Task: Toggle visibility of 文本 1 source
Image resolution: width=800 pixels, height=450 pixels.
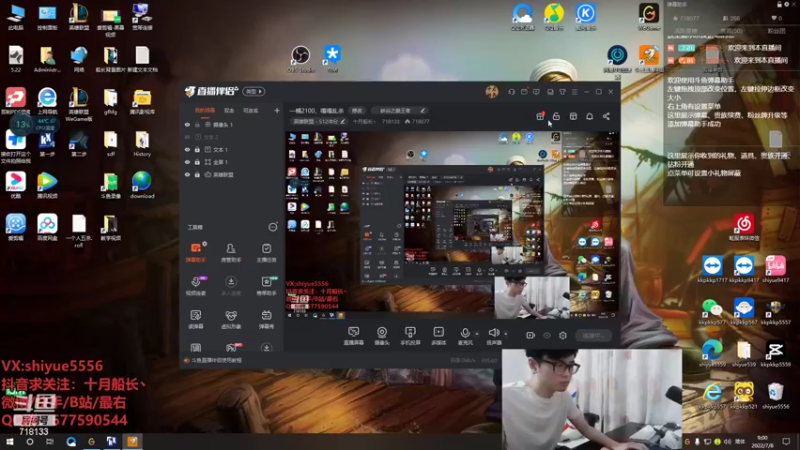Action: pyautogui.click(x=187, y=149)
